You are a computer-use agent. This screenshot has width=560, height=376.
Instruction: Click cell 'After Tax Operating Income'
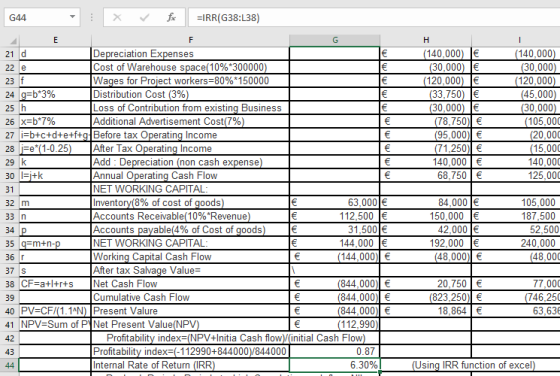pyautogui.click(x=190, y=149)
